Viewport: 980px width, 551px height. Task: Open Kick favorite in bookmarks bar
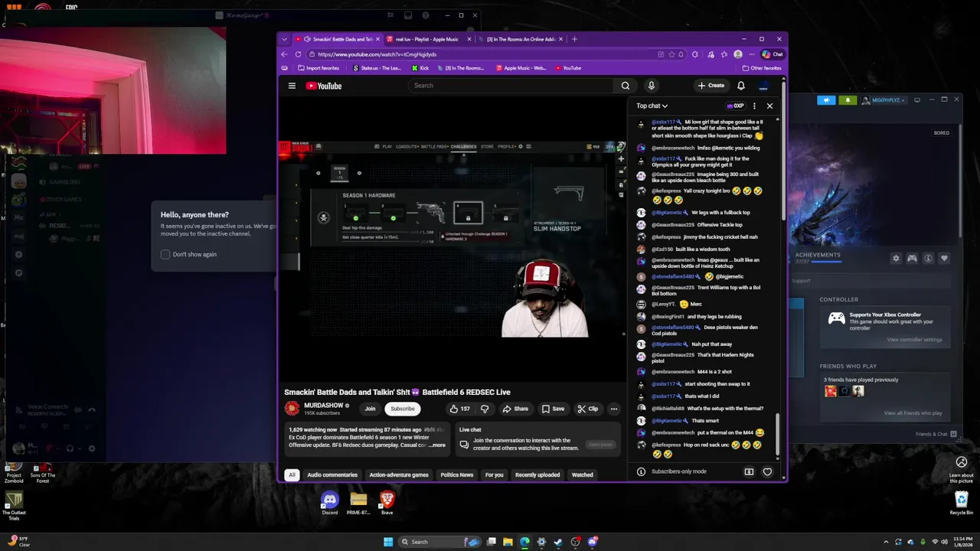[x=420, y=68]
